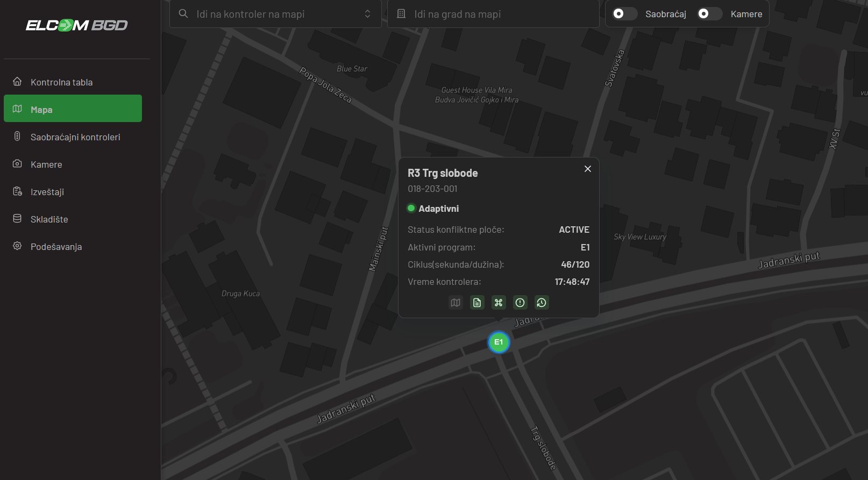Toggle the Kamere switch in the top bar

click(x=710, y=14)
